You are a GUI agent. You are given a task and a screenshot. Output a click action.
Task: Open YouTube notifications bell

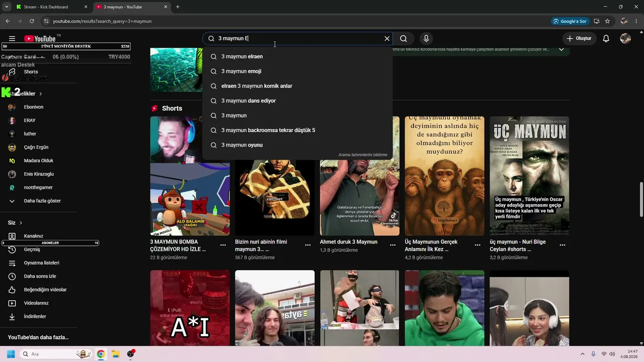tap(606, 39)
